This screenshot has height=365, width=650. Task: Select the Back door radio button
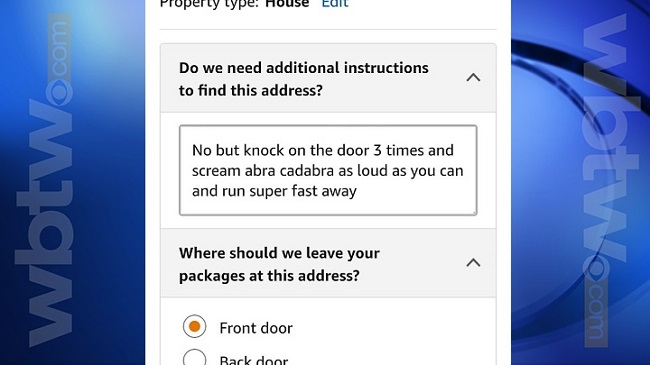click(194, 358)
